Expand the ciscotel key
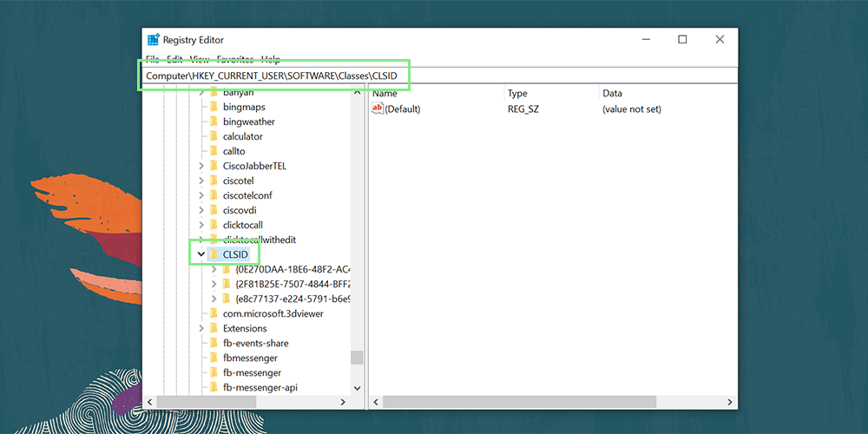This screenshot has height=434, width=868. pos(201,181)
